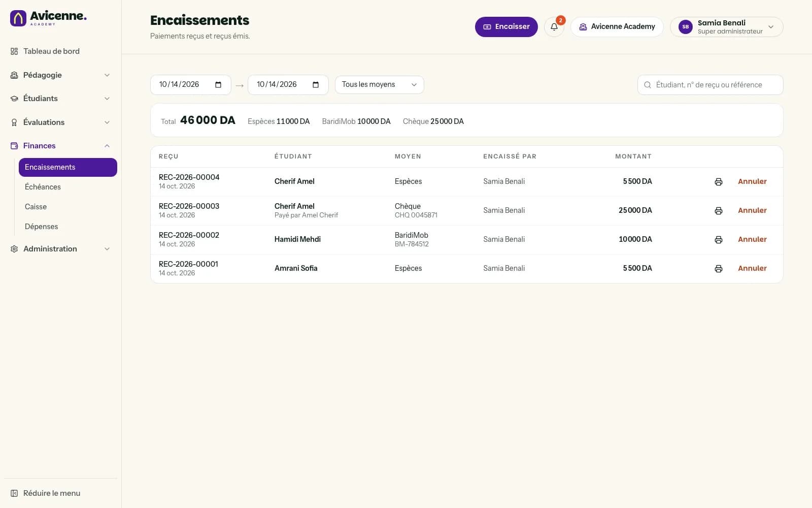Screen dimensions: 812x508
Task: Click the Pédagogie menu label
Action: [43, 75]
